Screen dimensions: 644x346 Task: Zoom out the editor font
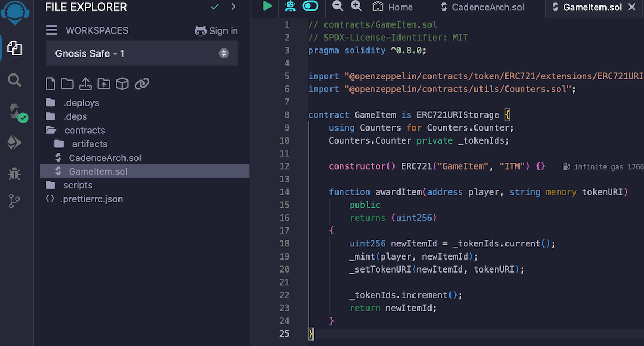[337, 7]
